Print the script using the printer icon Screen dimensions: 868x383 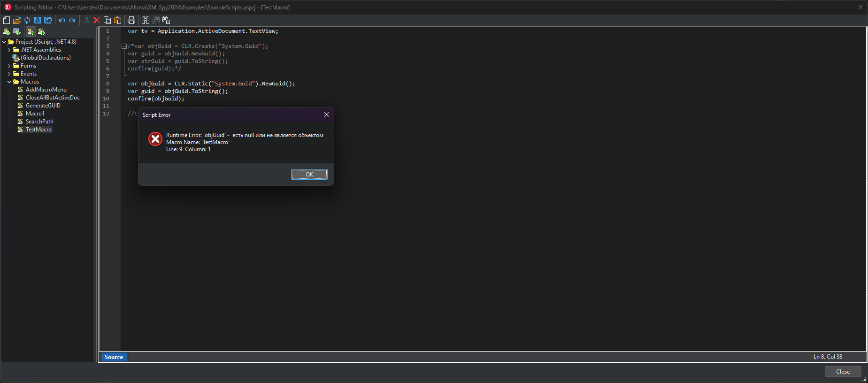[131, 20]
